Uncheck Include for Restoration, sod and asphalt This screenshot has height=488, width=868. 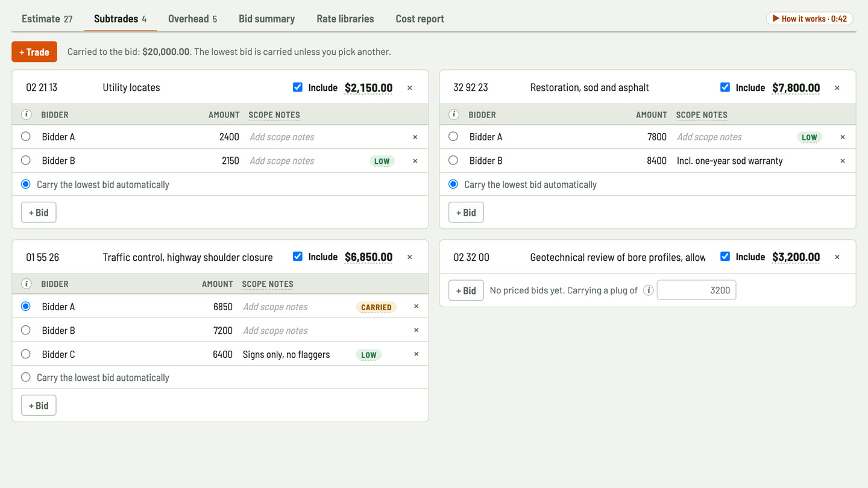[725, 87]
